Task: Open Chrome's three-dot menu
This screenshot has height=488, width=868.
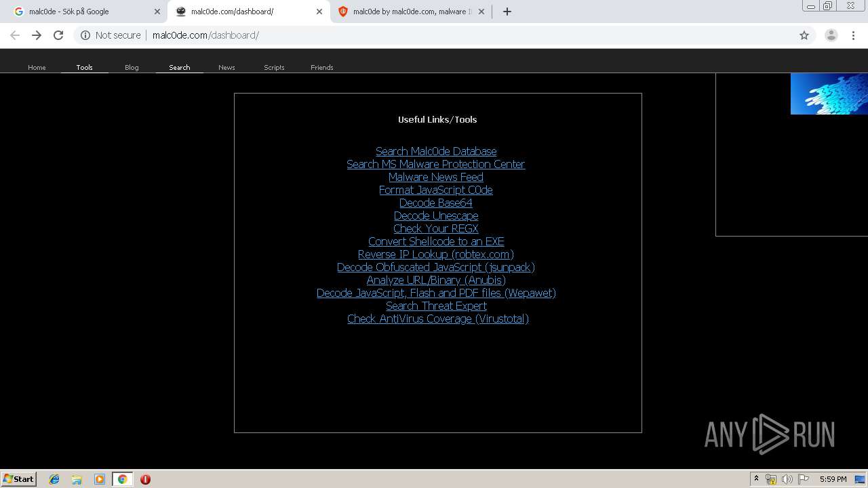Action: [x=854, y=35]
